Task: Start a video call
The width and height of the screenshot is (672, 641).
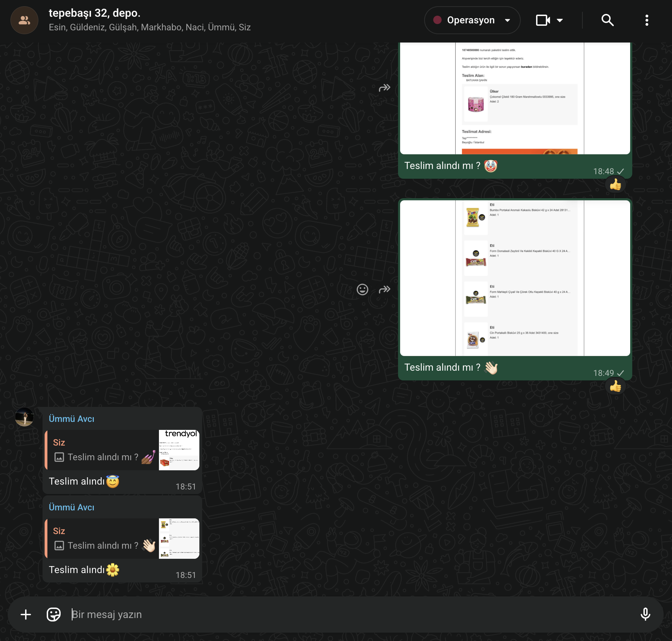Action: coord(543,20)
